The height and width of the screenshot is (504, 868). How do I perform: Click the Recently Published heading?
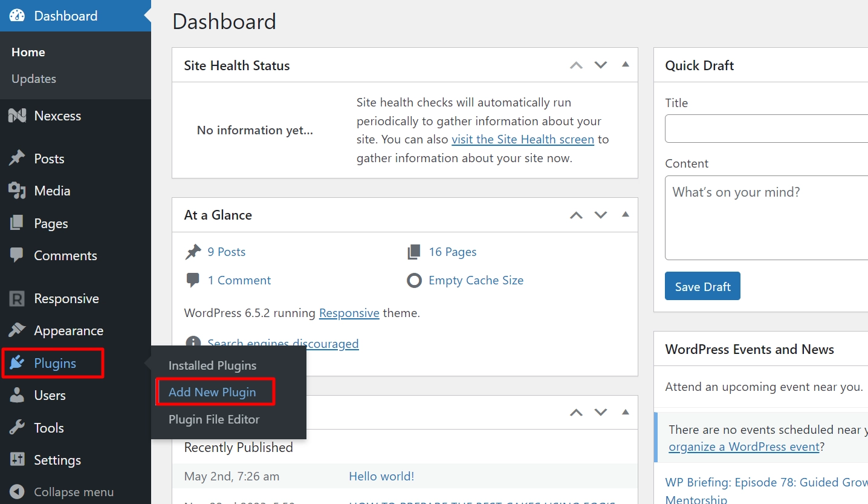point(238,447)
